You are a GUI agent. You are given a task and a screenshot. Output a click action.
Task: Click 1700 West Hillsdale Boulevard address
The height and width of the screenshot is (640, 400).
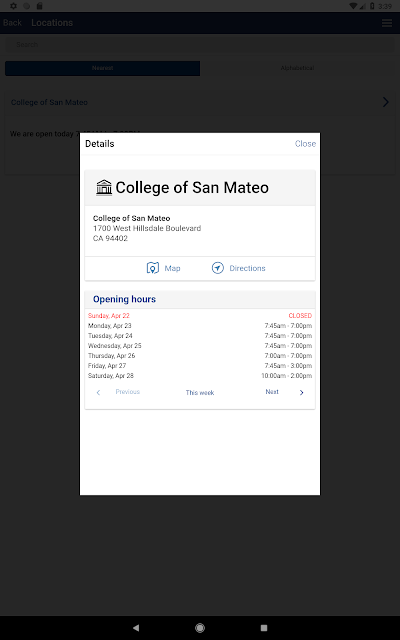(x=147, y=228)
